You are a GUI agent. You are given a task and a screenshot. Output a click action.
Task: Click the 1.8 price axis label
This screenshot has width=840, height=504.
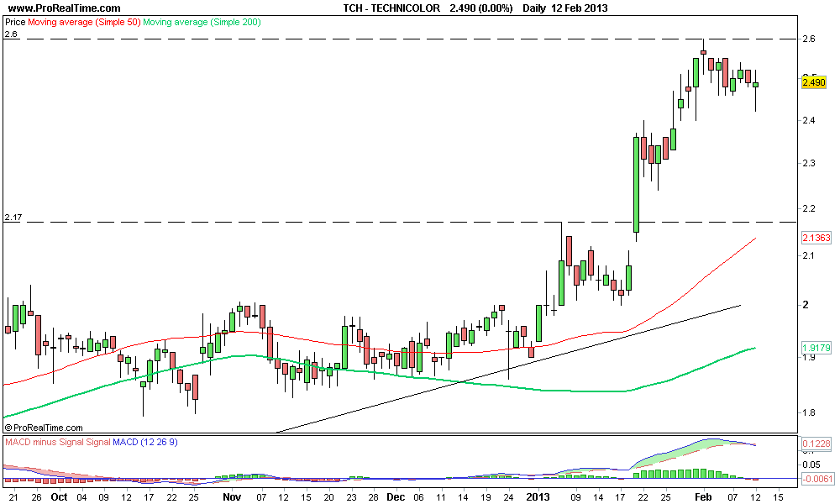tap(809, 413)
